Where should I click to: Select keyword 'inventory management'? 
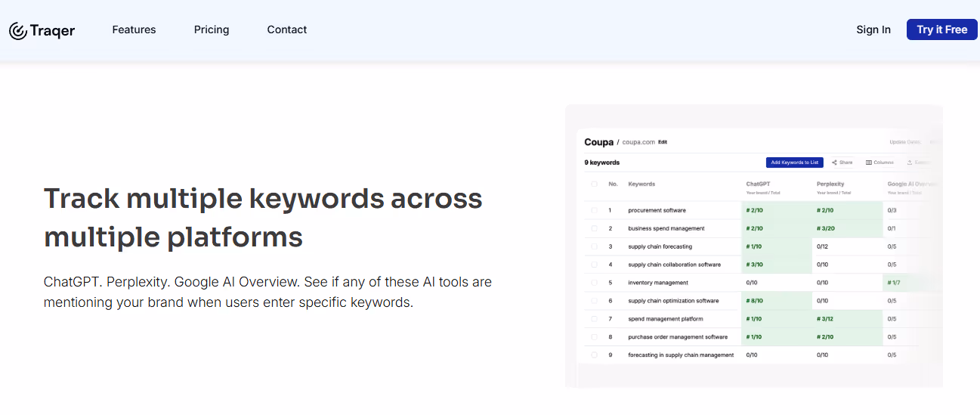658,283
